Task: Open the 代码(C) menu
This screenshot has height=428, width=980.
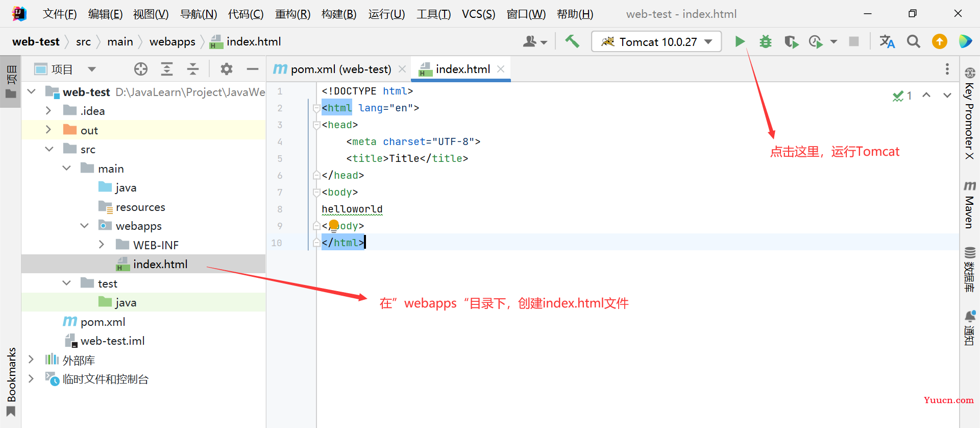Action: [x=246, y=14]
